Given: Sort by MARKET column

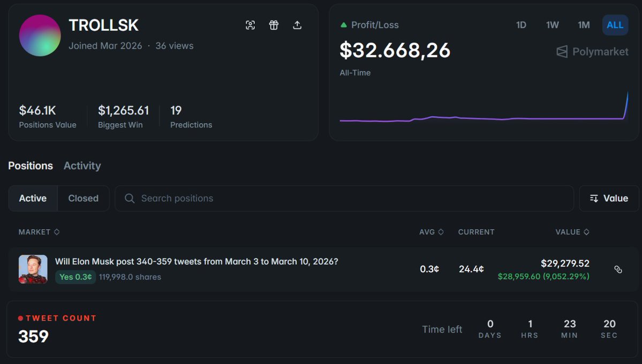Looking at the screenshot, I should pyautogui.click(x=39, y=232).
